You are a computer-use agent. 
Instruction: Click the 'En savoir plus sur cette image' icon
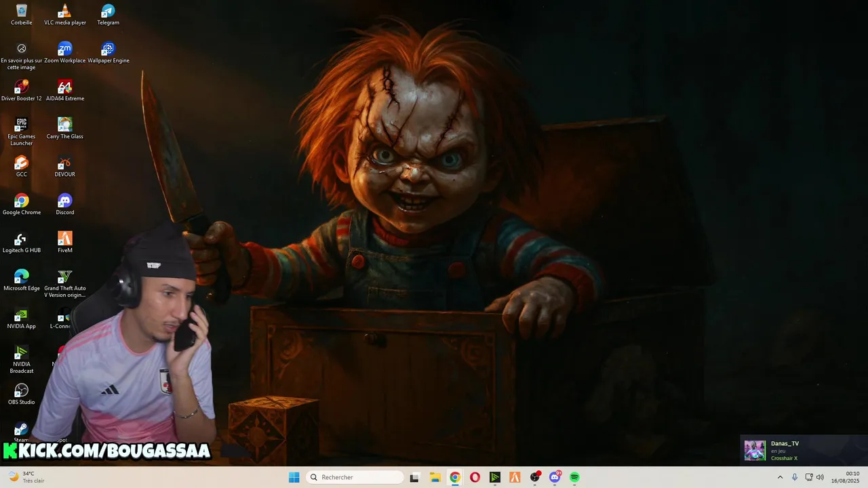click(22, 56)
